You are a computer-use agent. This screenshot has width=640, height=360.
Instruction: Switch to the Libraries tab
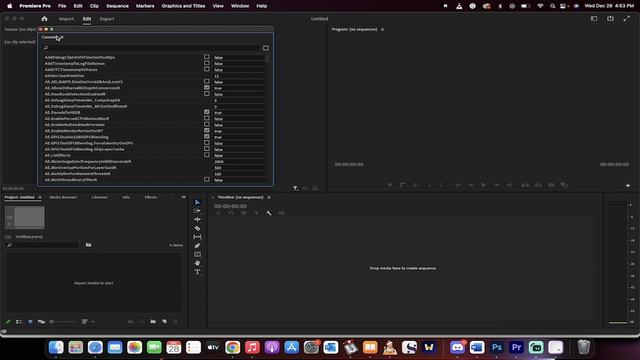tap(100, 197)
